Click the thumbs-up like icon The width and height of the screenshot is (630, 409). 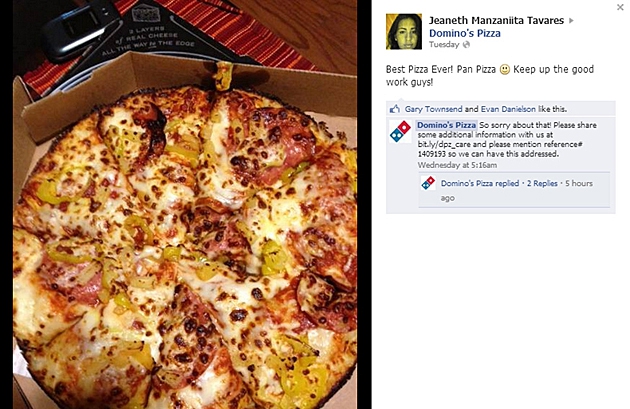pos(395,109)
